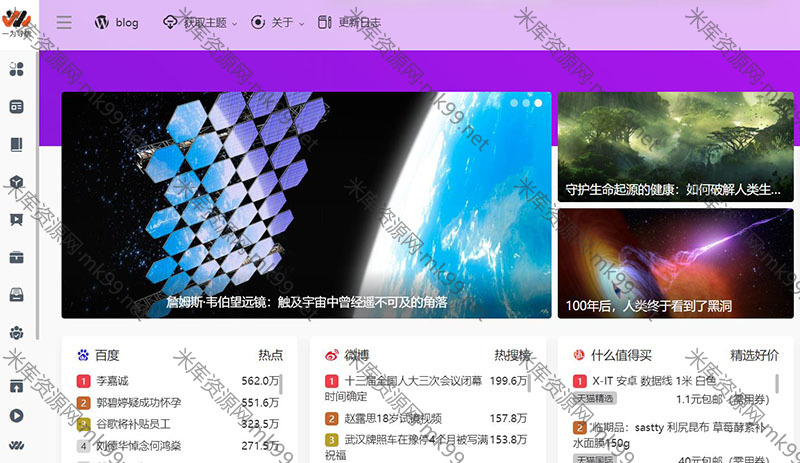Click the site logo in top-left corner

16,23
